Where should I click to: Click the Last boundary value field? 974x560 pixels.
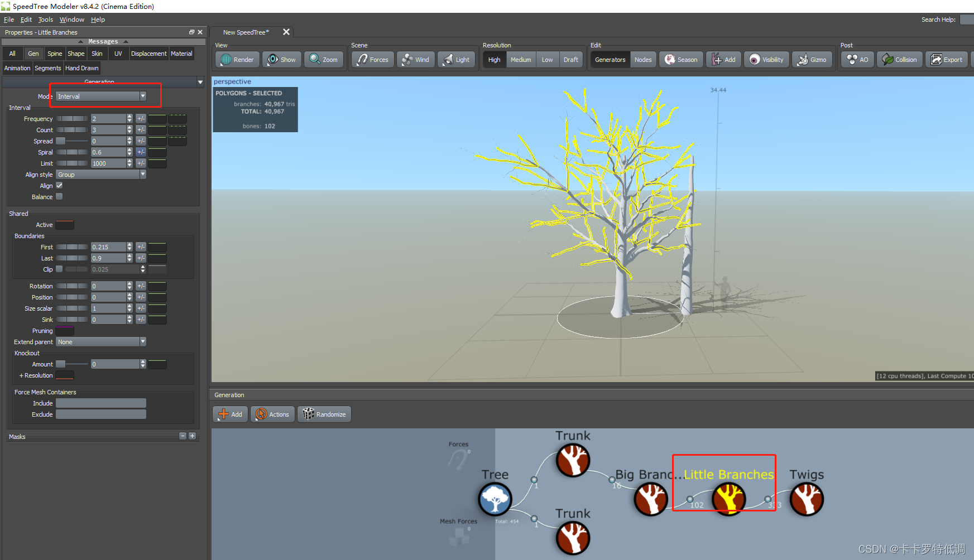[x=109, y=258]
